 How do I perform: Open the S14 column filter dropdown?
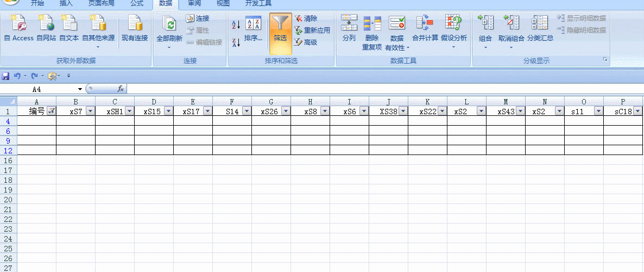tap(247, 111)
